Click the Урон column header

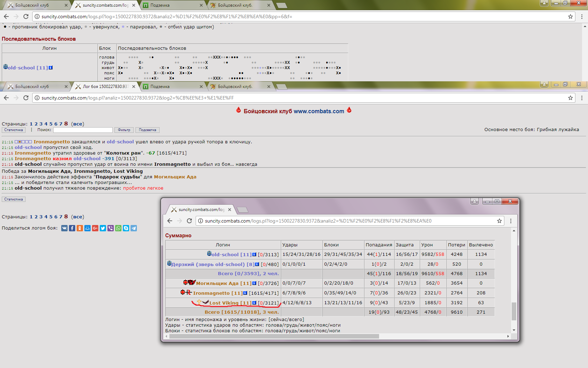(x=433, y=245)
